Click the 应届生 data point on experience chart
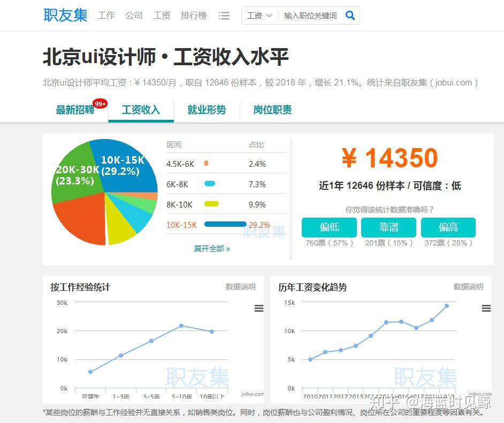 pyautogui.click(x=90, y=372)
